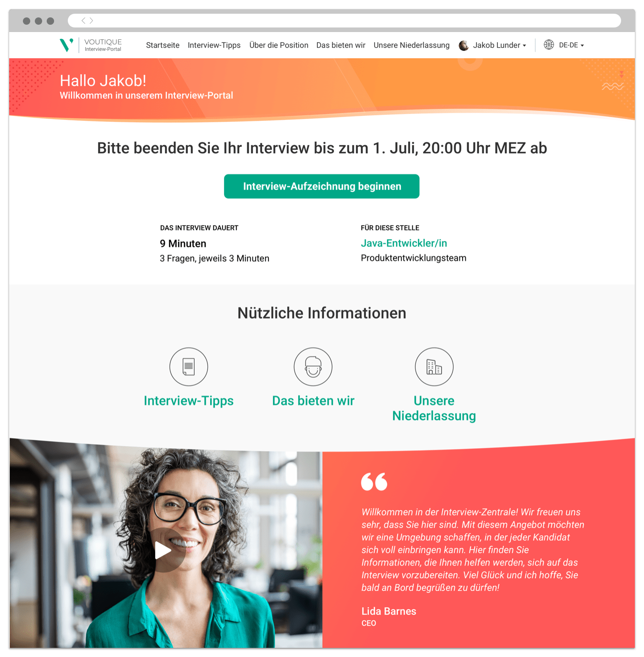The width and height of the screenshot is (644, 657).
Task: Follow the green Das bieten wir link
Action: pos(313,401)
